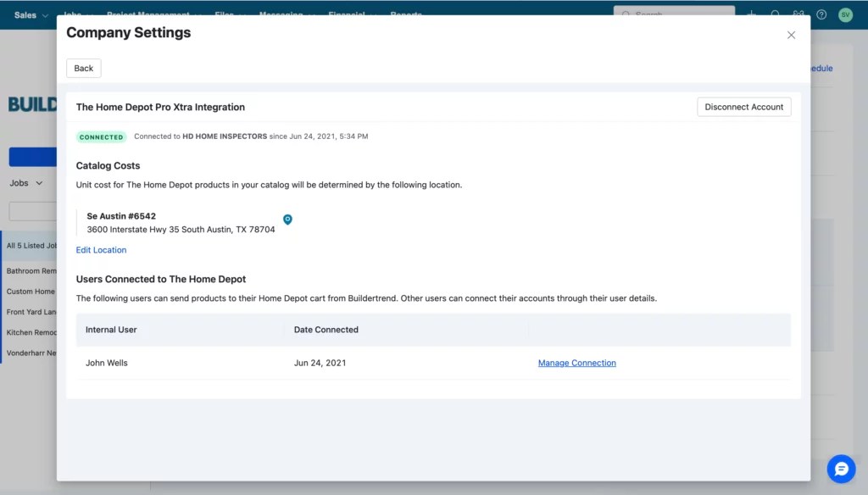
Task: Open Manage Connection for John Wells
Action: [x=576, y=363]
